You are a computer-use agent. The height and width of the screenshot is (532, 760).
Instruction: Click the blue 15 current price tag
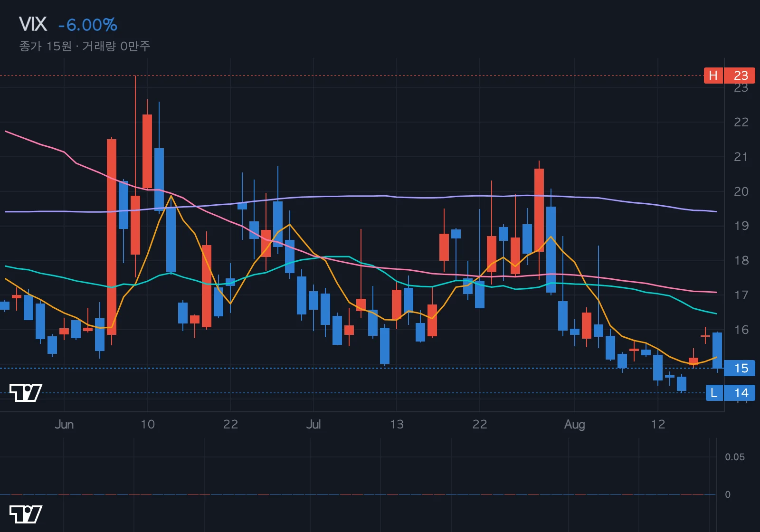[740, 368]
